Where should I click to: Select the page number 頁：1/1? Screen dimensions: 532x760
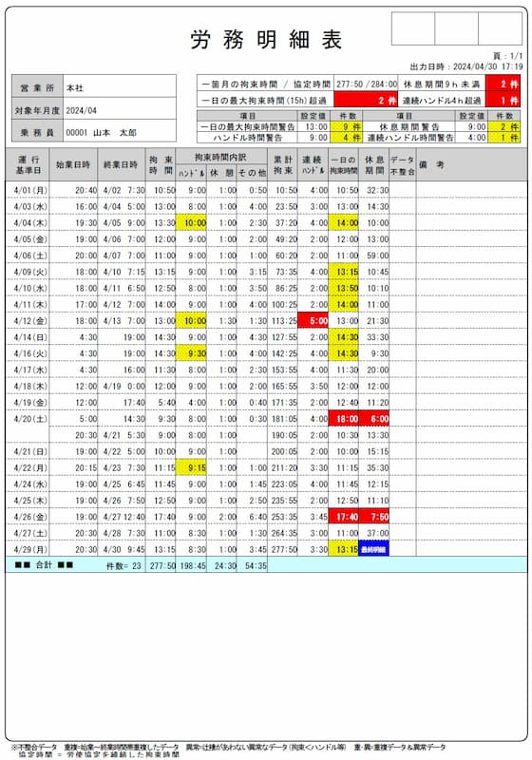(x=507, y=56)
